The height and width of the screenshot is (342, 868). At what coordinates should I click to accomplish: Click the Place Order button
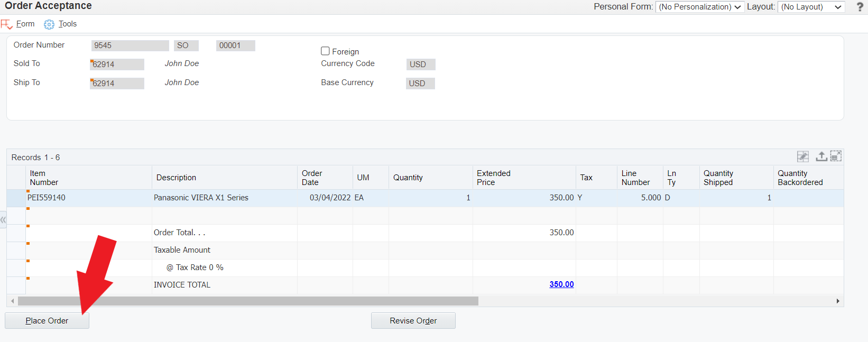tap(47, 321)
